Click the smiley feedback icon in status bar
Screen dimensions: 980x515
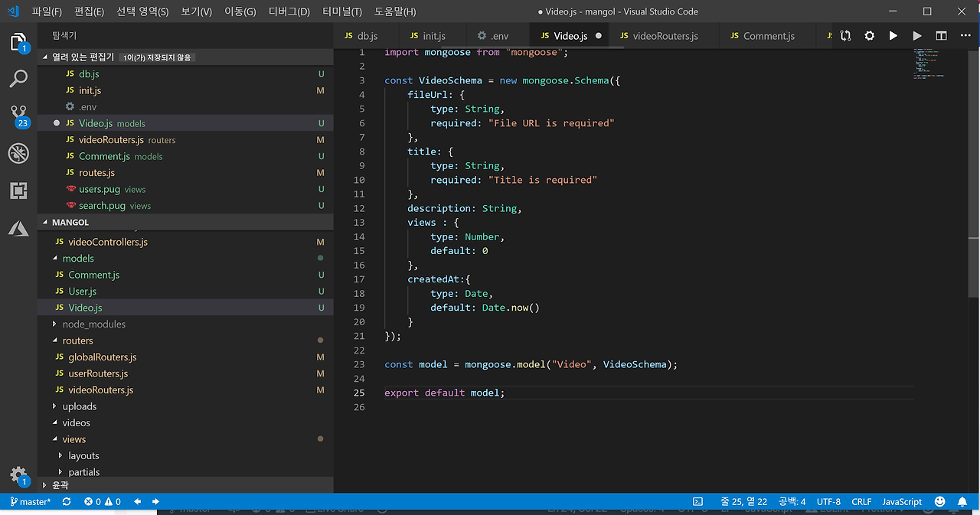(940, 502)
